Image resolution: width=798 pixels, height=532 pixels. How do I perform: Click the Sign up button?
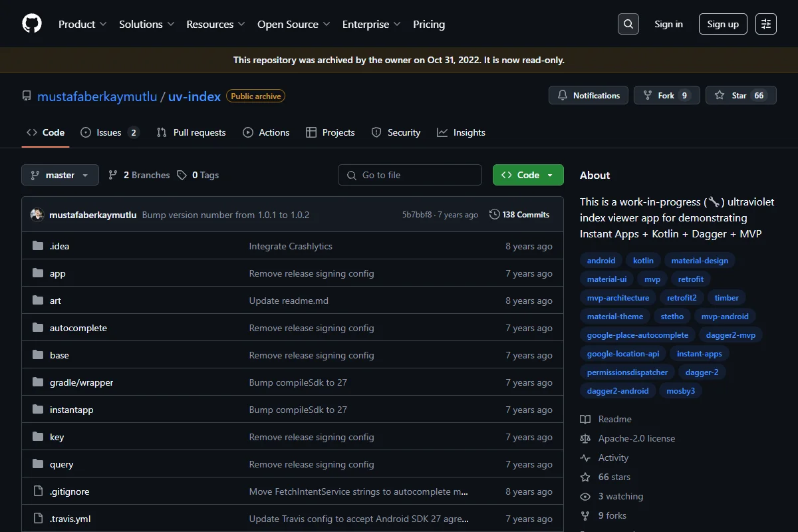click(x=723, y=24)
